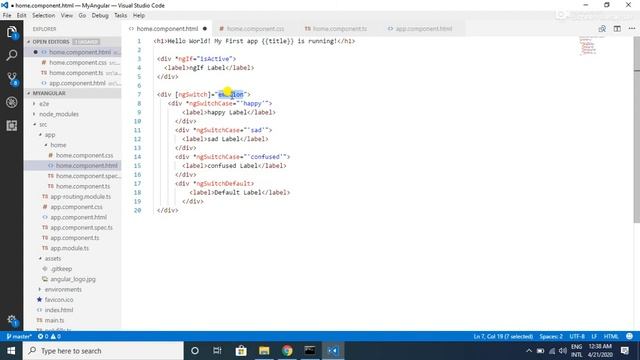The height and width of the screenshot is (360, 640).
Task: Open the Edit menu
Action: [x=22, y=15]
